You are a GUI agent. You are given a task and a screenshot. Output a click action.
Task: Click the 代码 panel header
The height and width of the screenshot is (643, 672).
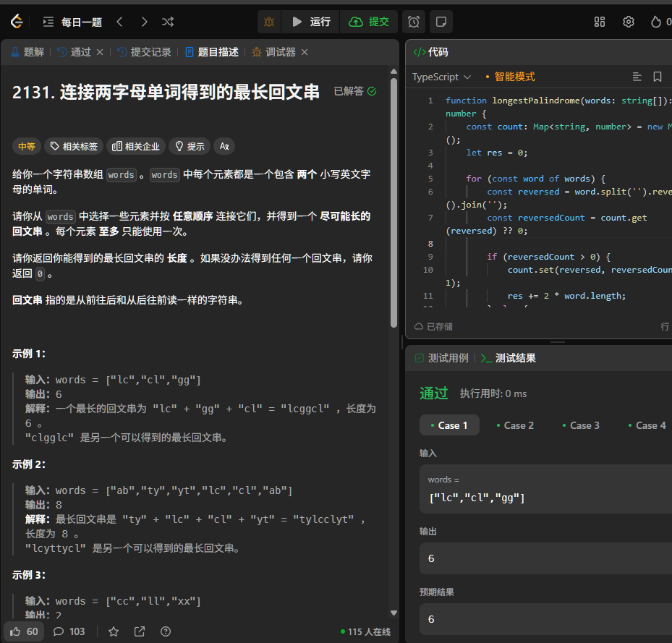[x=430, y=52]
